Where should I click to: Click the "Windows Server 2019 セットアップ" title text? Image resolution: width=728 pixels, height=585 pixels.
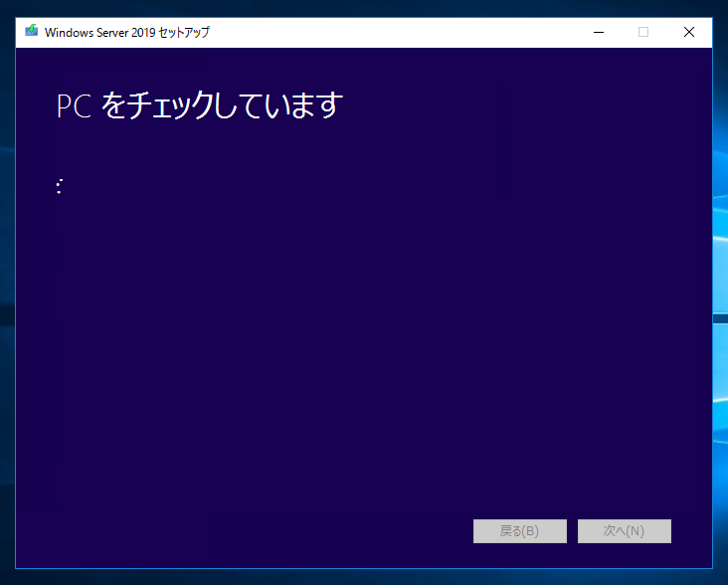click(126, 32)
